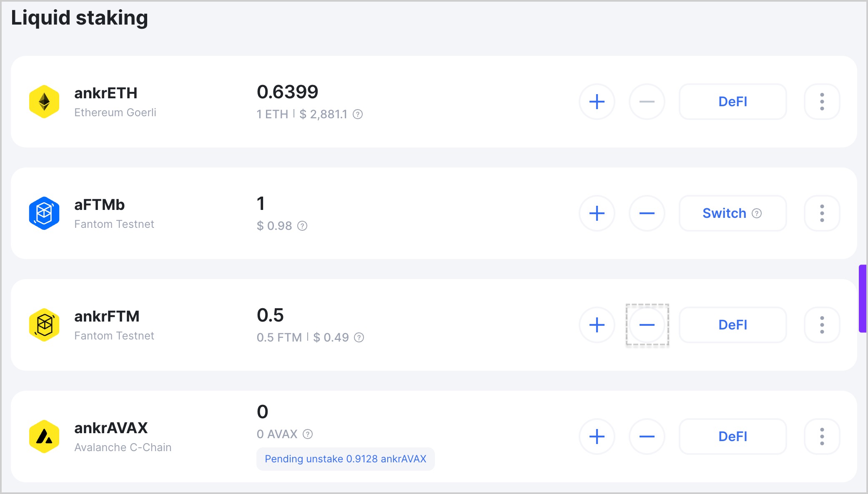Click the 0.6399 balance value
Screen dimensions: 868x494
click(288, 92)
